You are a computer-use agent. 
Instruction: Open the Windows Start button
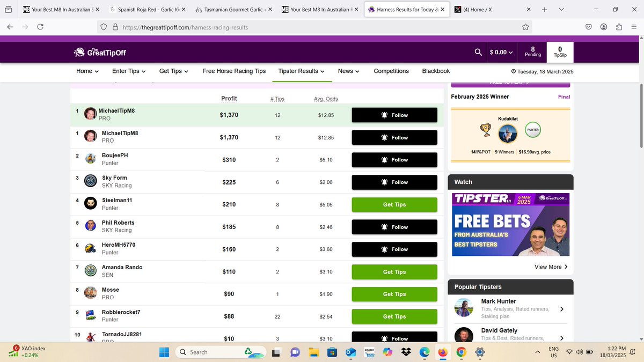[164, 352]
